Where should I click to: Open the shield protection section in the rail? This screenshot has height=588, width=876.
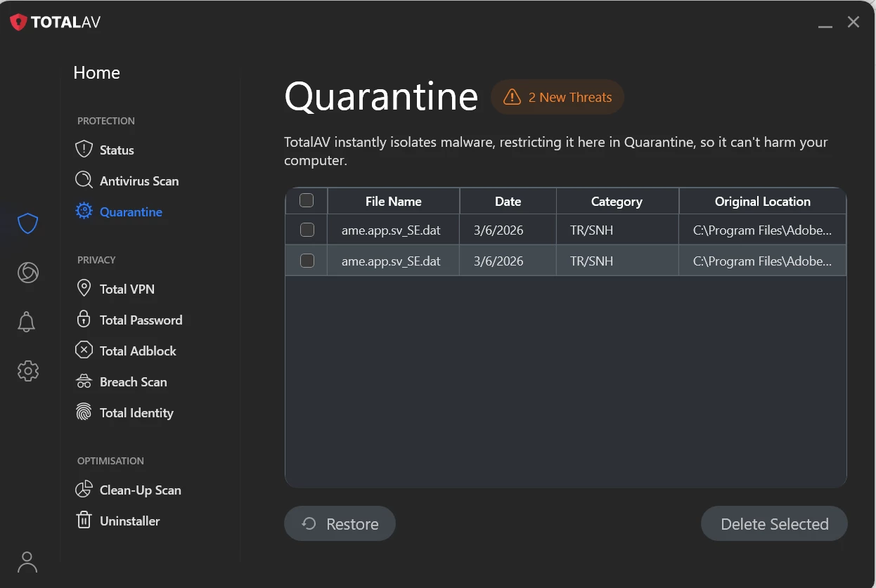point(27,223)
